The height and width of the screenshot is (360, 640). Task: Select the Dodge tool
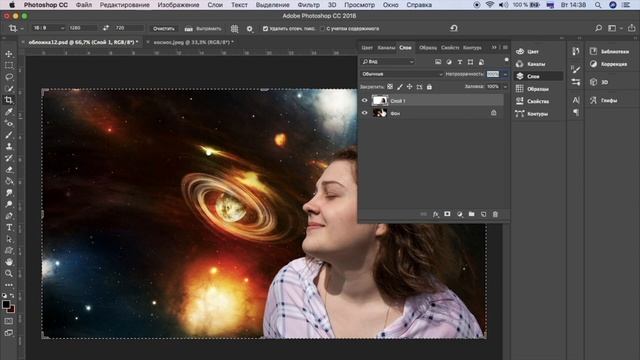click(x=9, y=204)
